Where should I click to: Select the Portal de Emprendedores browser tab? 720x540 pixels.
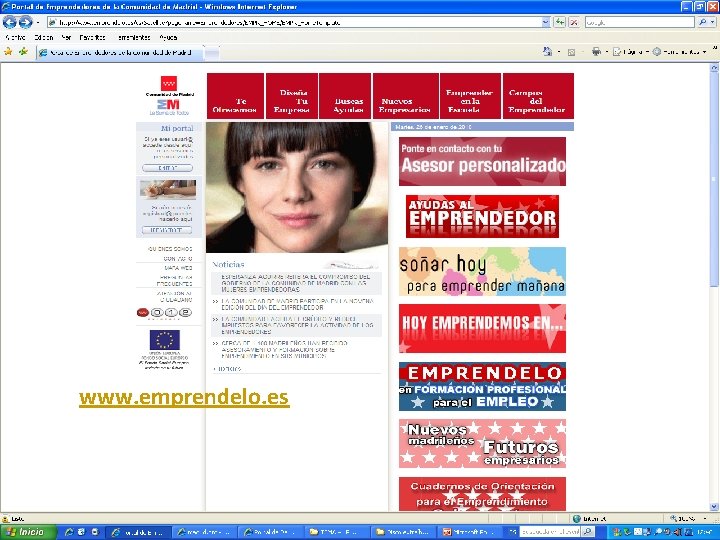coord(119,52)
